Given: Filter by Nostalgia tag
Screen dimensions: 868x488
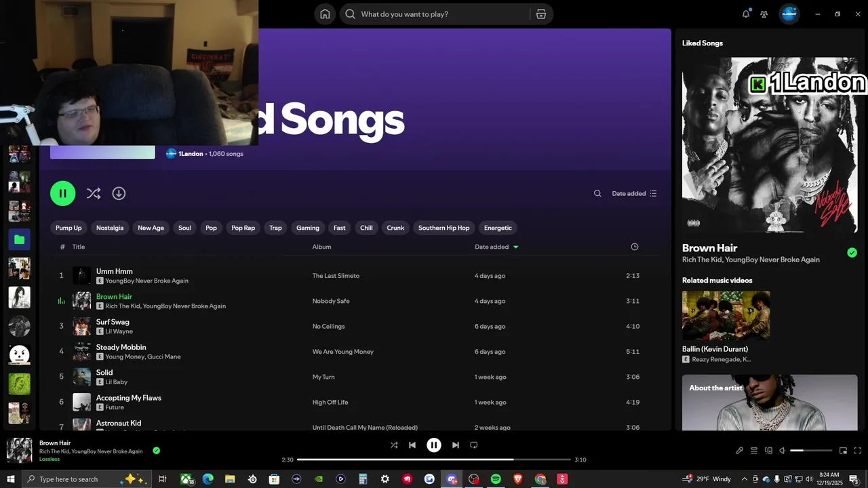Looking at the screenshot, I should pos(110,228).
